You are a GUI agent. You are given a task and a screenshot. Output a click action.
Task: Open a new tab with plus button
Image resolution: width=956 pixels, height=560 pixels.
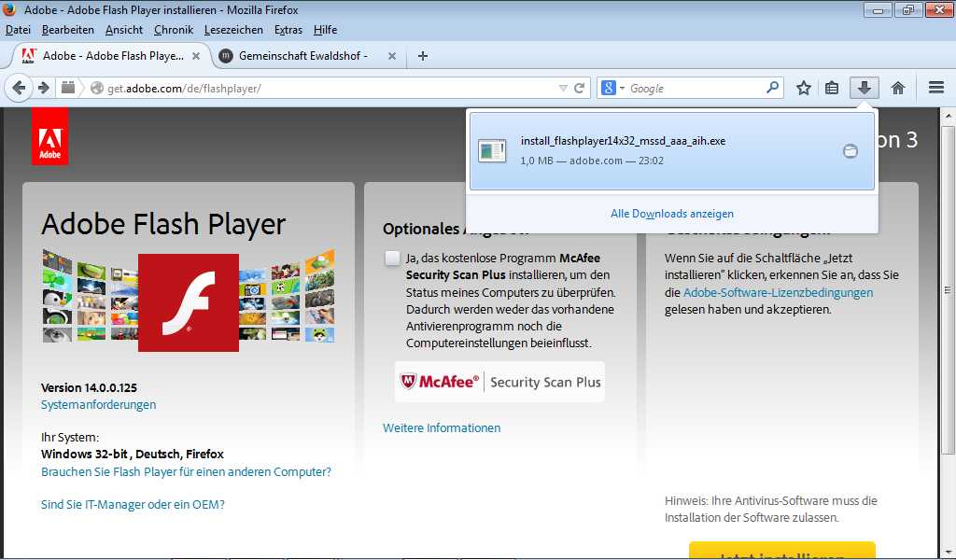(x=423, y=56)
